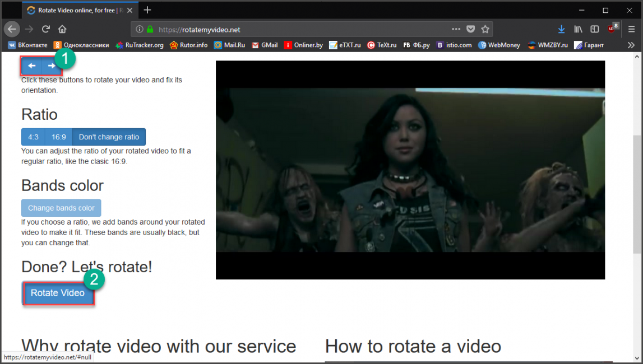Save page to Pocket icon

coord(471,29)
